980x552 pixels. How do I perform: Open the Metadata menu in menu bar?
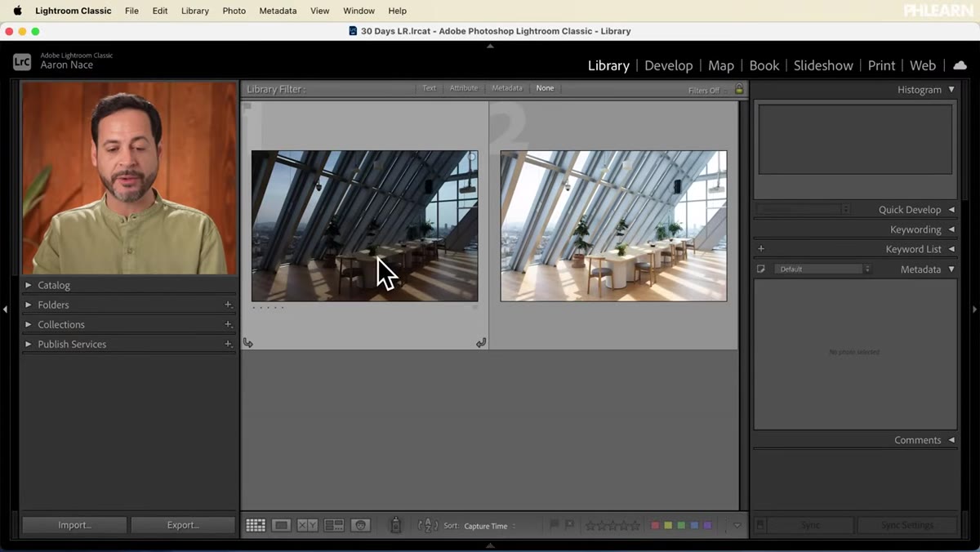[278, 11]
